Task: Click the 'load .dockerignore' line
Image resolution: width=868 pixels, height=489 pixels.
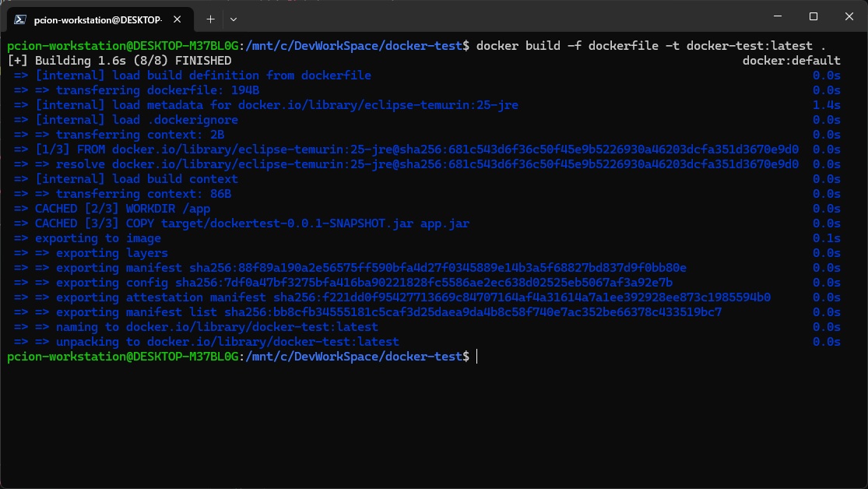Action: (125, 120)
